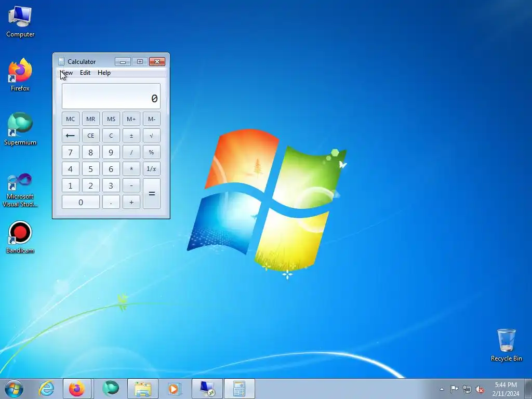
Task: Minimize the Calculator window
Action: (123, 61)
